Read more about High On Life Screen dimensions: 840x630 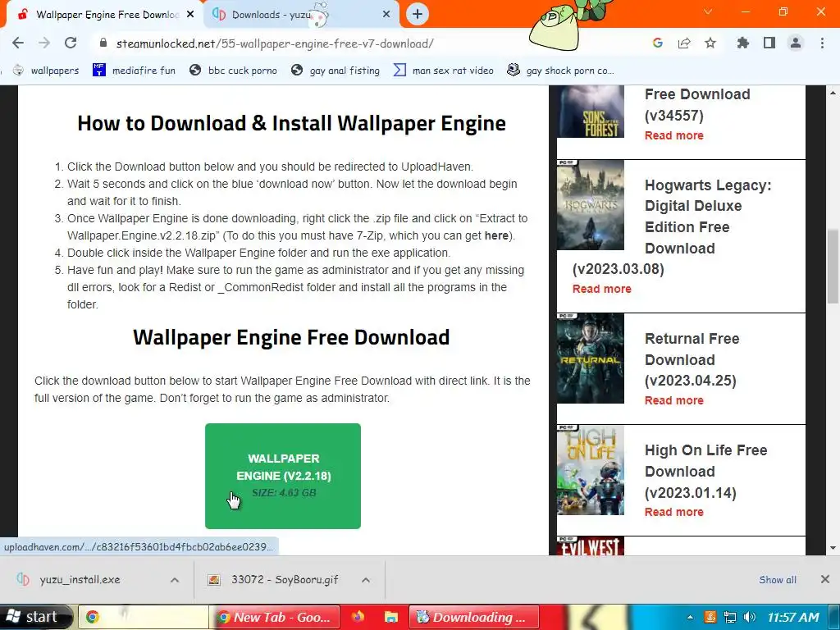coord(674,512)
